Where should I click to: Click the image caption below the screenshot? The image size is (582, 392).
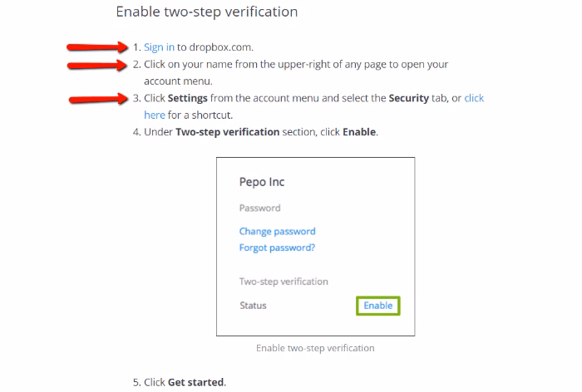(315, 348)
